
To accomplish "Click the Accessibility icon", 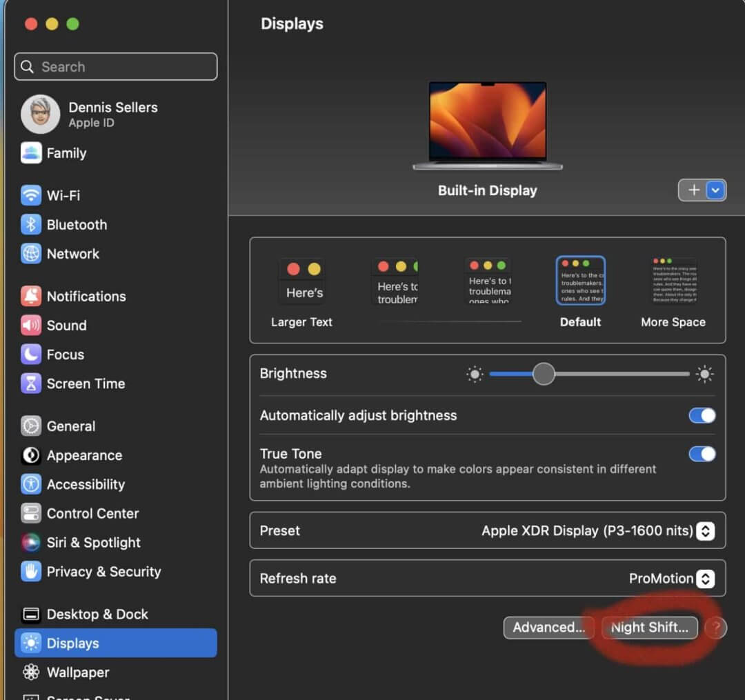I will [31, 484].
